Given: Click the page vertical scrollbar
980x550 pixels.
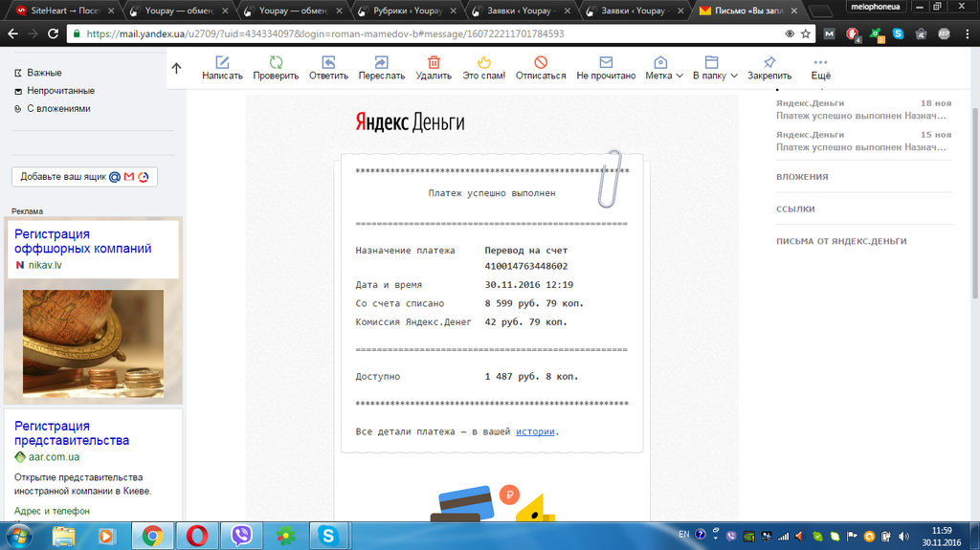Looking at the screenshot, I should (974, 203).
